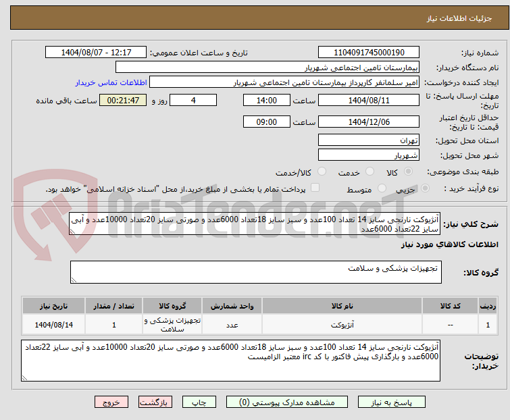The height and width of the screenshot is (420, 510).
Task: Toggle the 'اسناد خزانه اسلامی' payment checkbox
Action: 315,189
